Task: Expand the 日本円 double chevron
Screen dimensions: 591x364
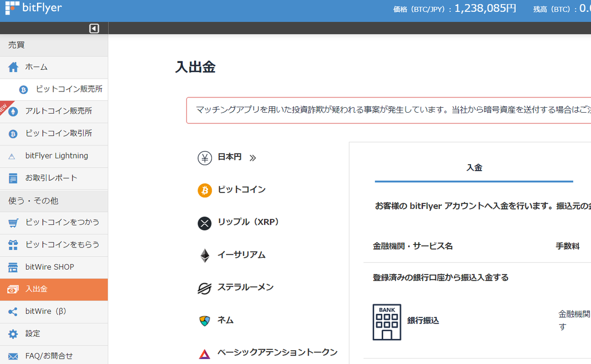Action: (x=253, y=158)
